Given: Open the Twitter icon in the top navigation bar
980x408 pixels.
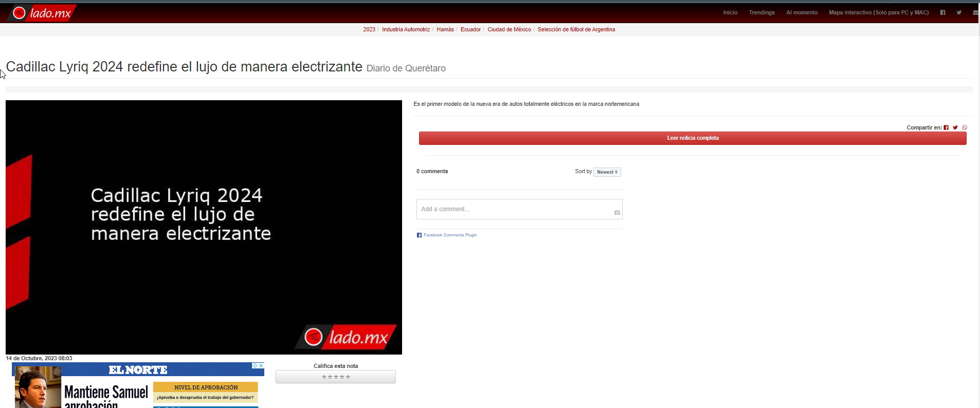Looking at the screenshot, I should coord(959,12).
